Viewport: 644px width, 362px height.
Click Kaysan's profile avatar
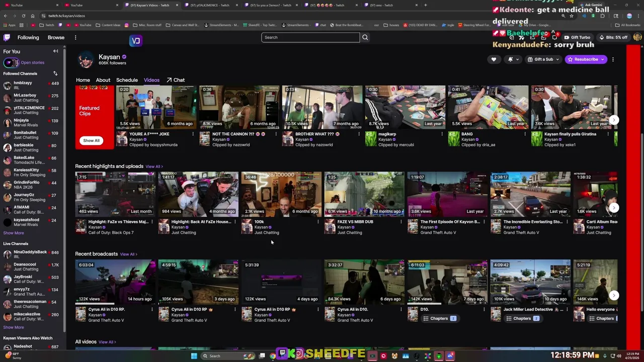coord(86,60)
